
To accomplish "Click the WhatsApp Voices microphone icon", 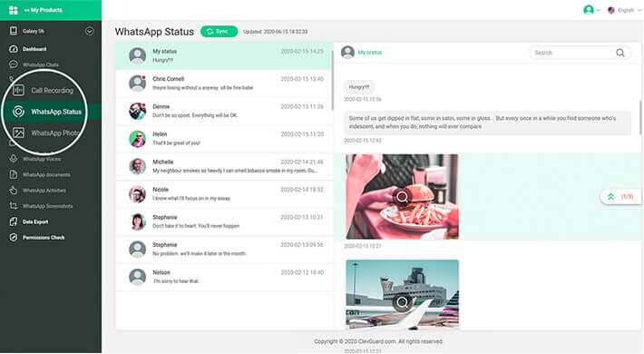I will [14, 159].
